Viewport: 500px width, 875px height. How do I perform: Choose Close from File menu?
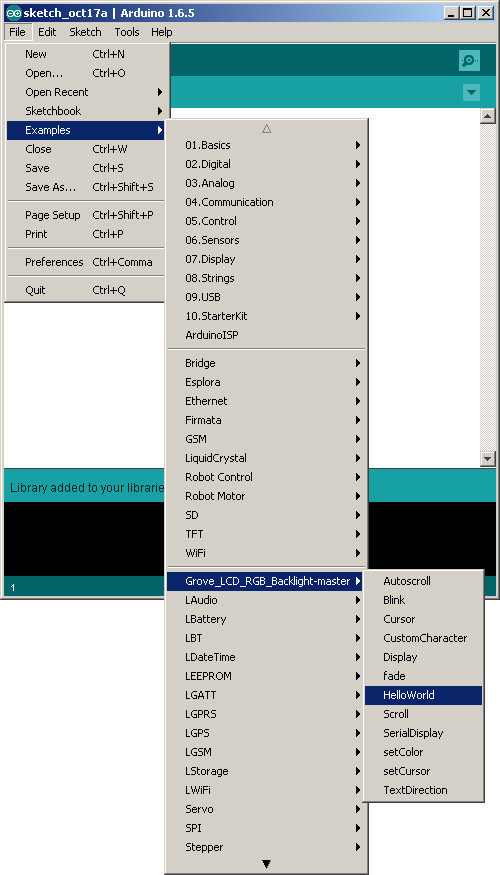tap(85, 149)
